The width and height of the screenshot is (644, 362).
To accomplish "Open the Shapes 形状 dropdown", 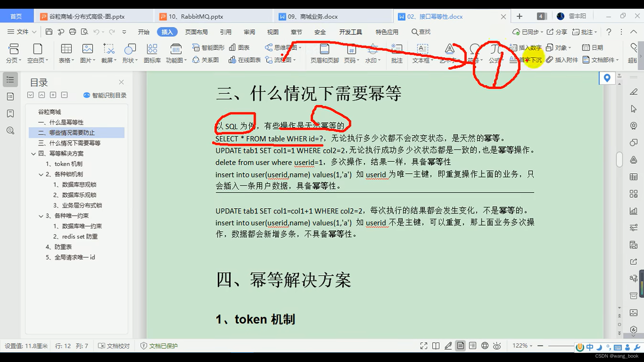I will tap(130, 53).
